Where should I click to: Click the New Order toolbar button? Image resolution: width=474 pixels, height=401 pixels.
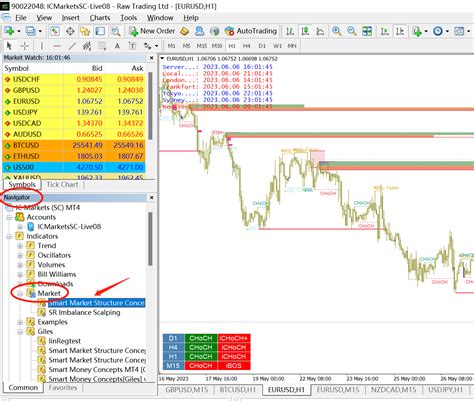point(152,31)
